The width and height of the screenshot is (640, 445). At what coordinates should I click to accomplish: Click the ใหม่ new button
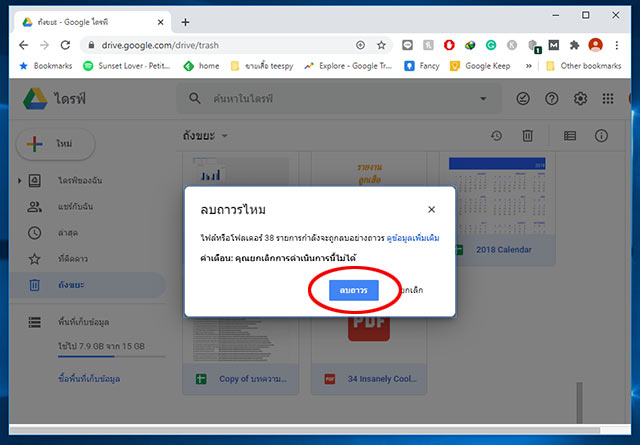point(56,144)
